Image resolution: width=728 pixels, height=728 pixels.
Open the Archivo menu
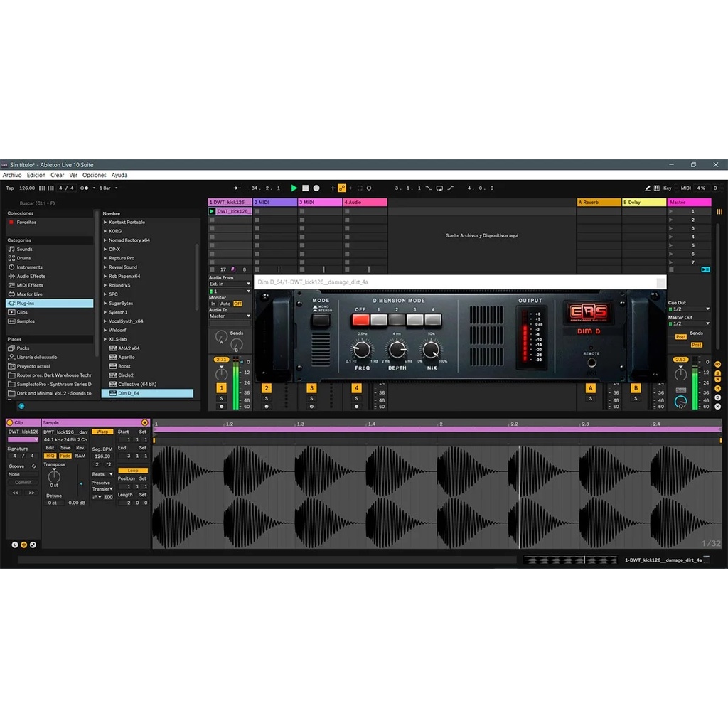tap(12, 175)
